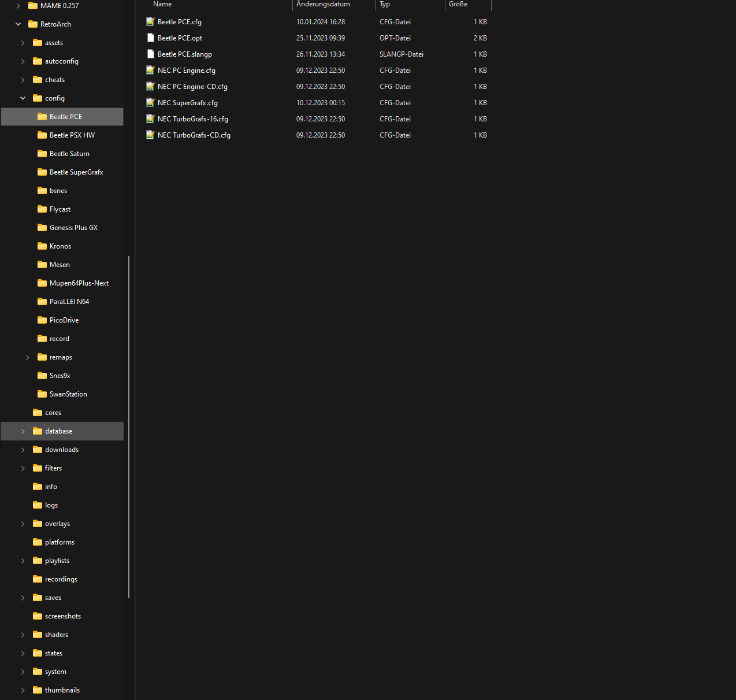Click the OPT-Datei type cell
Image resolution: width=736 pixels, height=700 pixels.
(x=395, y=38)
